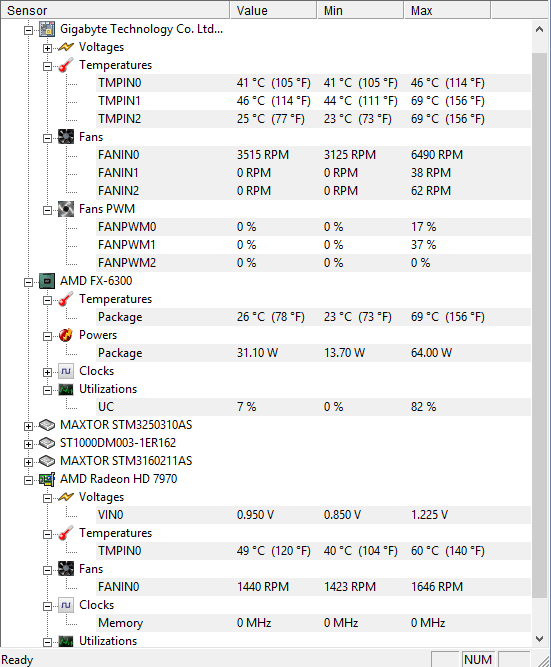Click the Powers flame icon under AMD FX-6300
The width and height of the screenshot is (551, 667).
(x=66, y=335)
